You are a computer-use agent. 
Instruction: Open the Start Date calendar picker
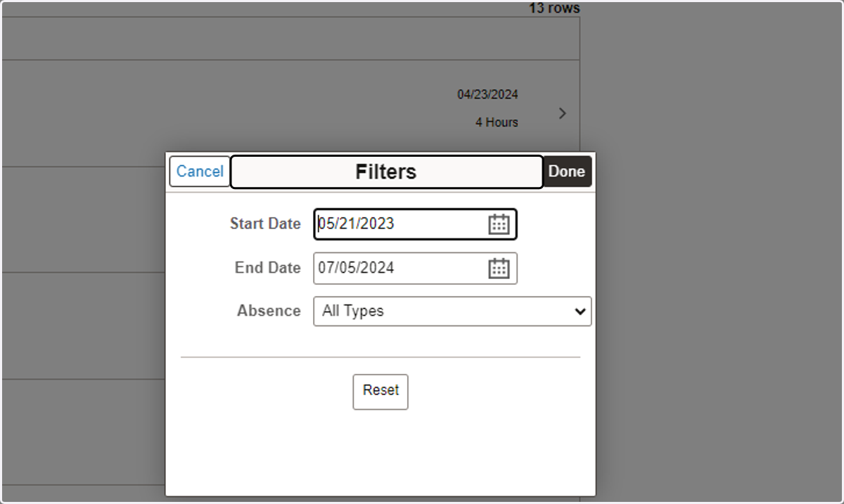[499, 224]
